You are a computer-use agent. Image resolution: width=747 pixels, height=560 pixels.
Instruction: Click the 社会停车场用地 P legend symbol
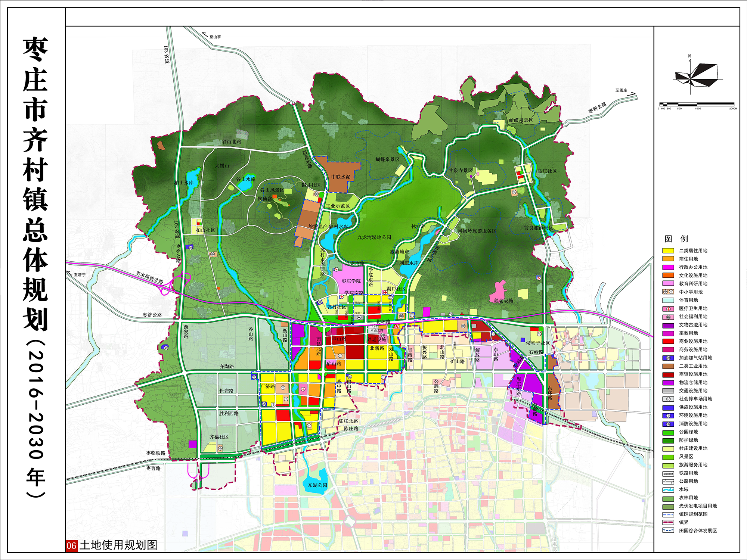(x=668, y=399)
